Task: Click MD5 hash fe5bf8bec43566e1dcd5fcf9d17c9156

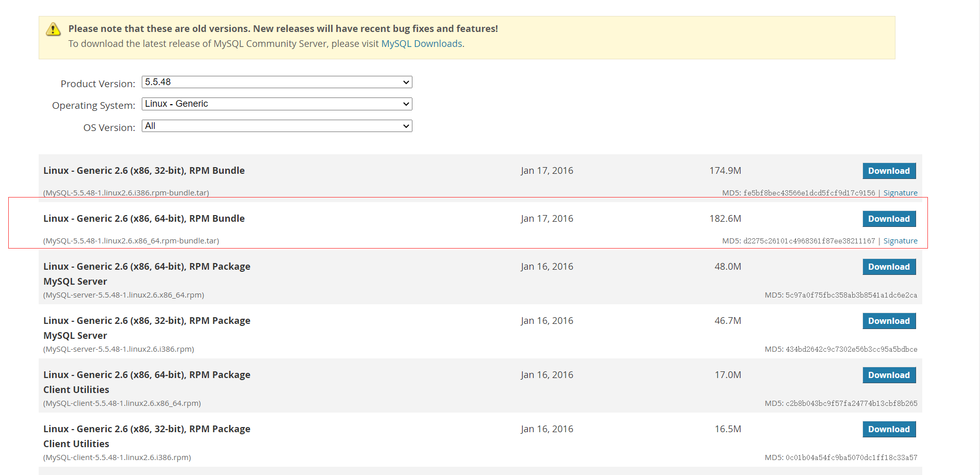Action: click(x=809, y=193)
